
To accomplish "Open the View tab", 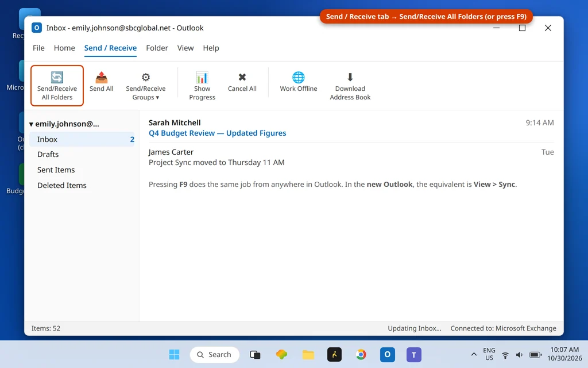I will (x=185, y=48).
